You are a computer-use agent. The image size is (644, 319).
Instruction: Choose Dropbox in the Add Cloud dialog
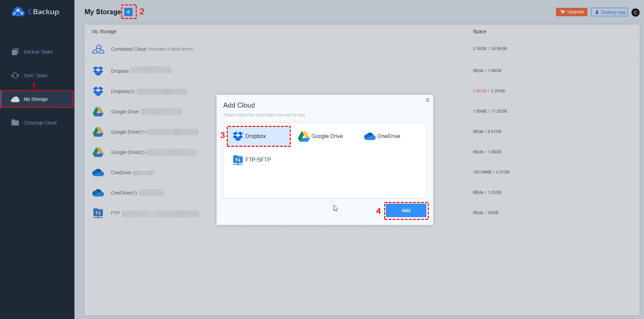[259, 136]
